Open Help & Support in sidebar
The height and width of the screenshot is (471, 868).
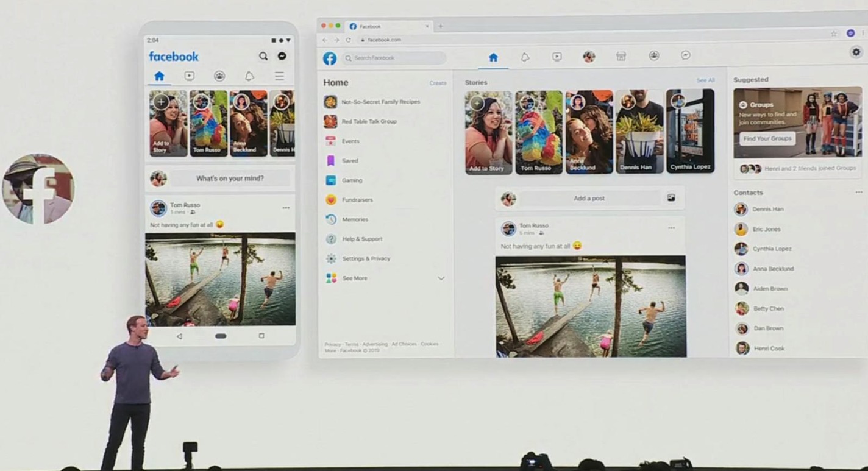pyautogui.click(x=354, y=239)
